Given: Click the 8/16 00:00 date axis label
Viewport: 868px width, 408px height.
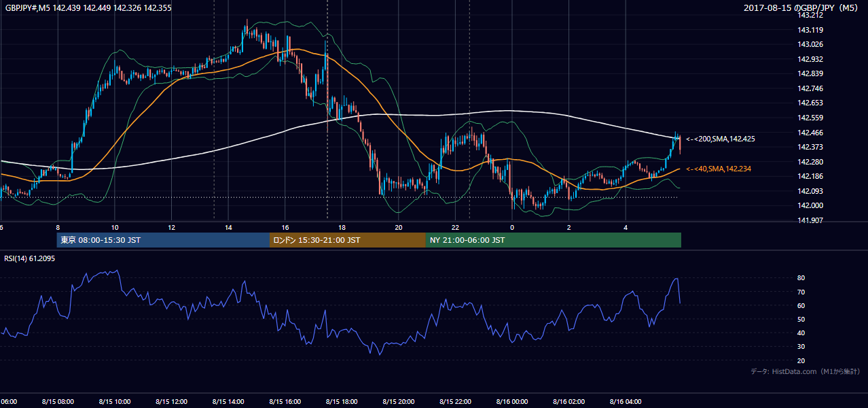Looking at the screenshot, I should tap(511, 402).
